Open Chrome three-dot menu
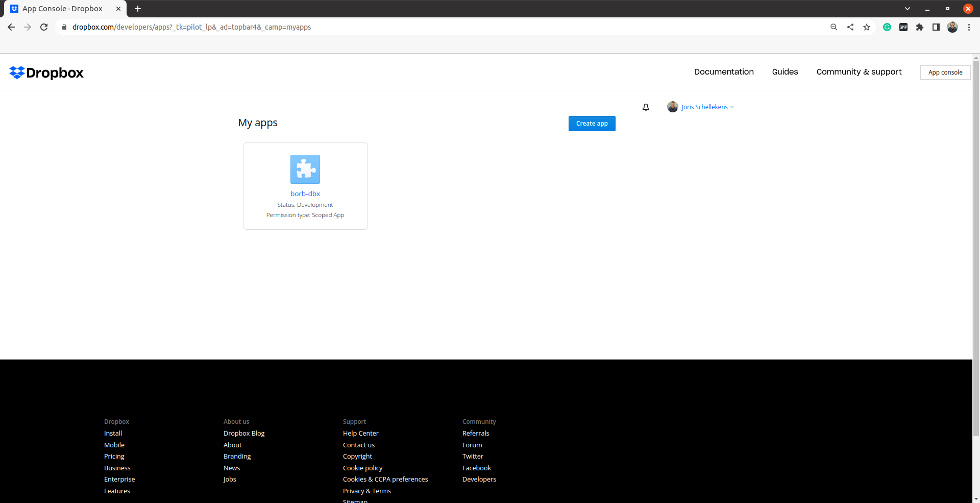Image resolution: width=980 pixels, height=503 pixels. coord(969,27)
